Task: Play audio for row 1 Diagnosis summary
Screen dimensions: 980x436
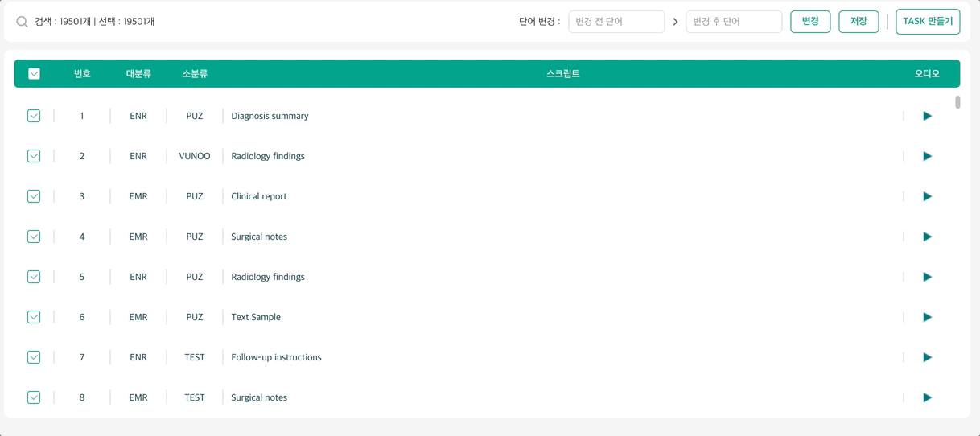Action: pos(927,116)
